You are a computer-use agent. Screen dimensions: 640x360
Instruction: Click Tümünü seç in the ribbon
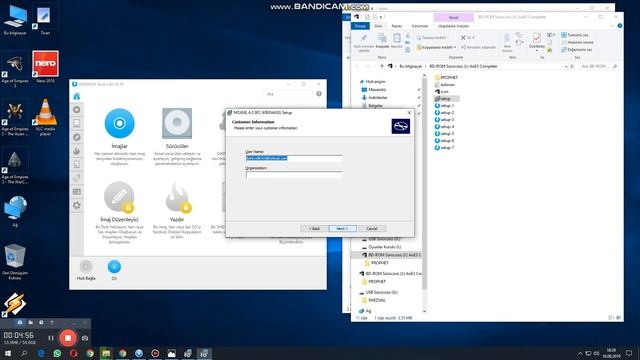click(x=575, y=35)
